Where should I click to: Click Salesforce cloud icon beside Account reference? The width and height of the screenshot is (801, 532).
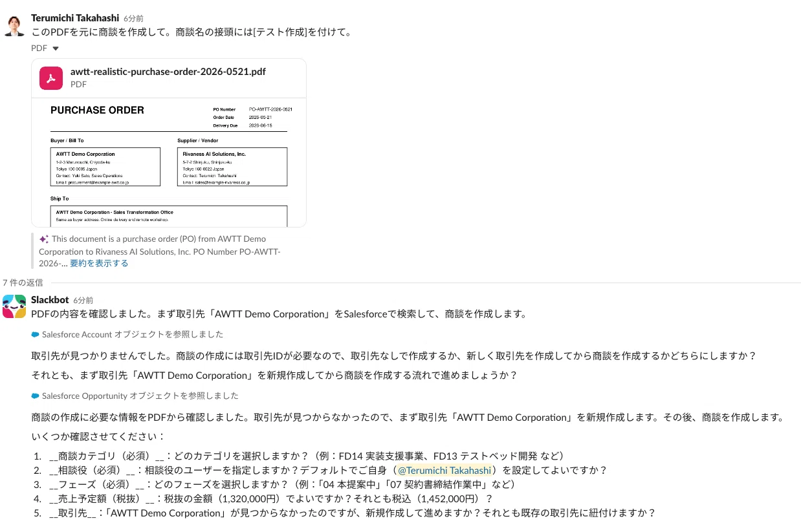coord(35,335)
